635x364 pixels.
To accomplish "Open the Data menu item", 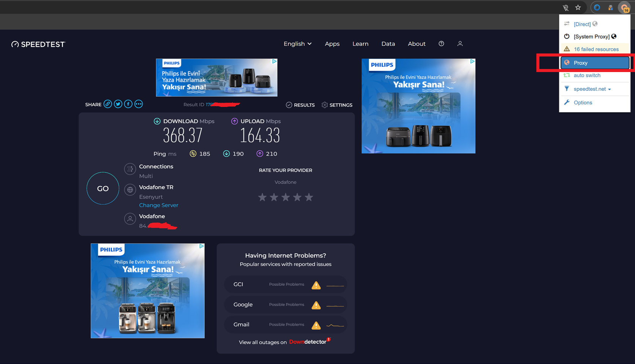I will (x=388, y=44).
